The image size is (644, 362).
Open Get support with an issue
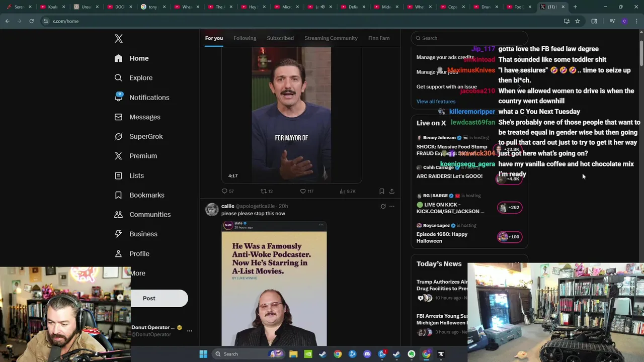click(447, 86)
